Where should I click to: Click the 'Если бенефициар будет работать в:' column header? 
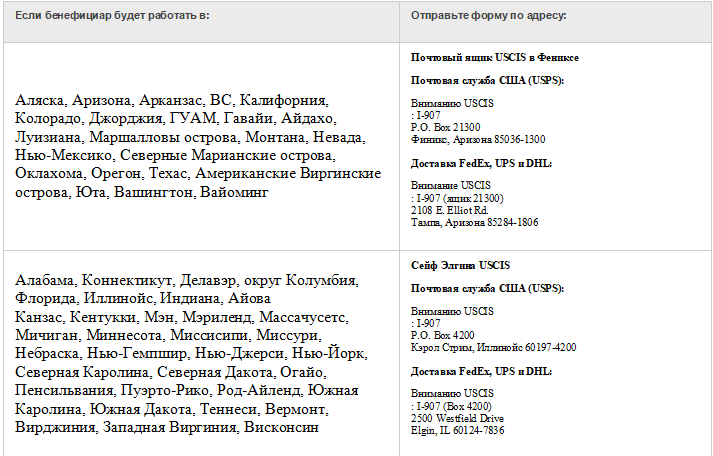tap(112, 15)
